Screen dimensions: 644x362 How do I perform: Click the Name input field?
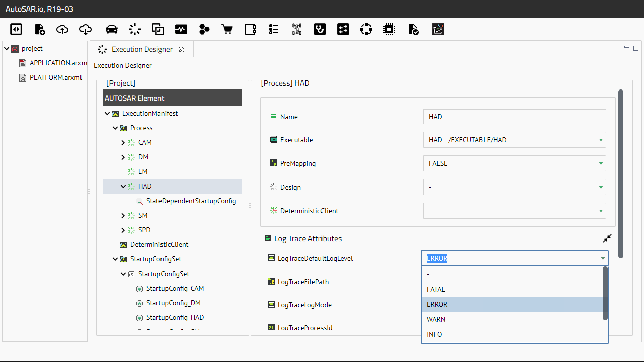(x=514, y=117)
